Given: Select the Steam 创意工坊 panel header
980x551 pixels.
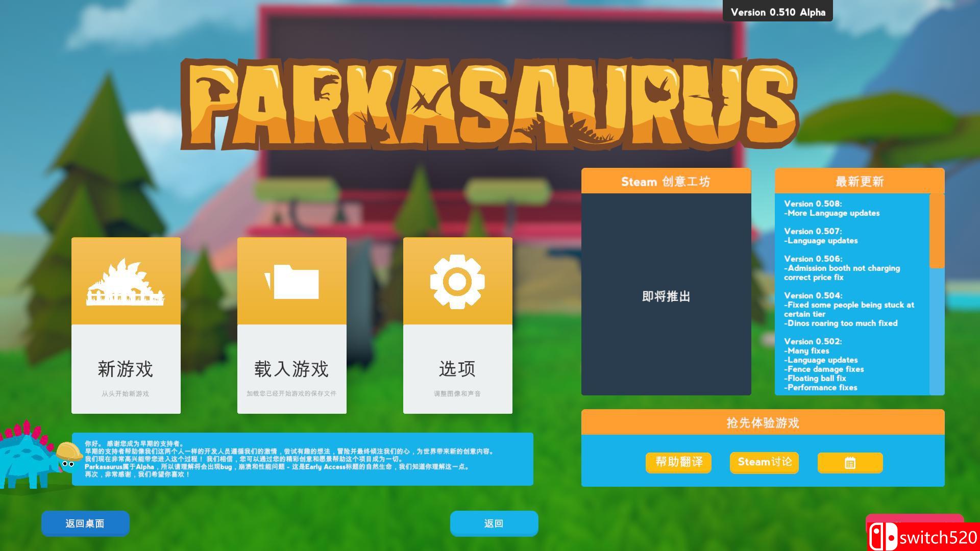Looking at the screenshot, I should tap(666, 181).
